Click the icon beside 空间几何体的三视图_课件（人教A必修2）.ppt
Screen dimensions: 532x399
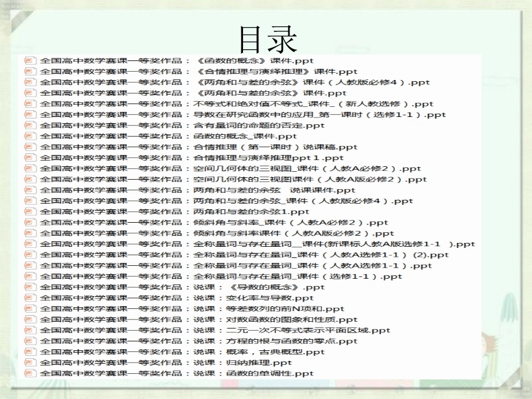(x=30, y=168)
